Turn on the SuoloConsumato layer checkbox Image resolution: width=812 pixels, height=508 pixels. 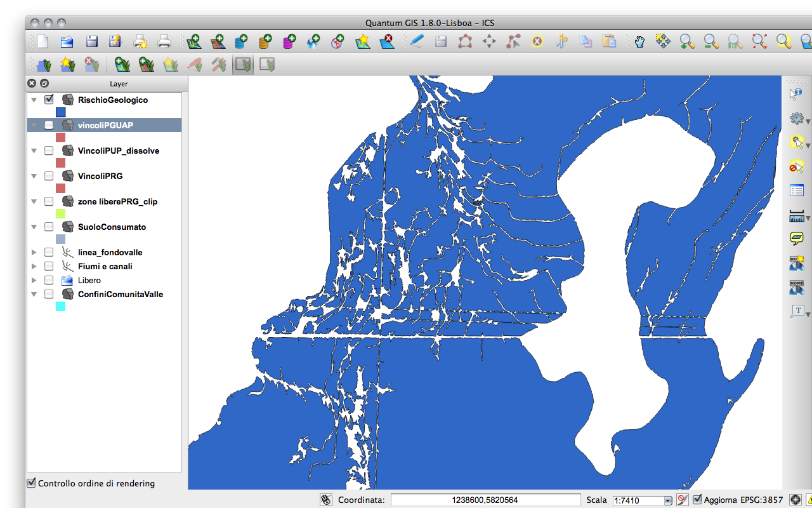49,227
